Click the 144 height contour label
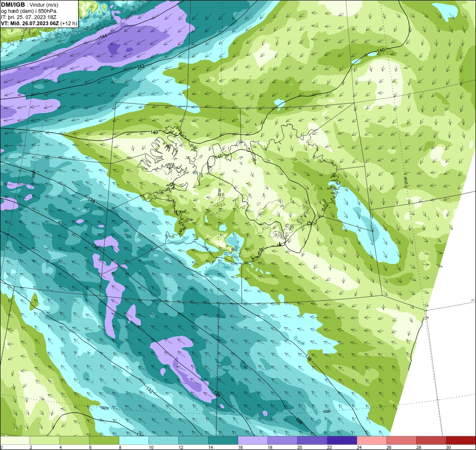 click(103, 37)
